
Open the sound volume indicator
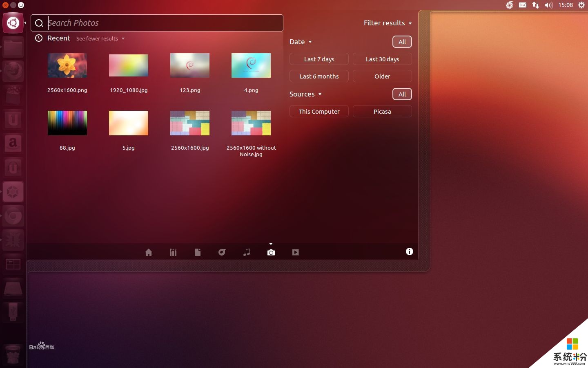[x=548, y=5]
